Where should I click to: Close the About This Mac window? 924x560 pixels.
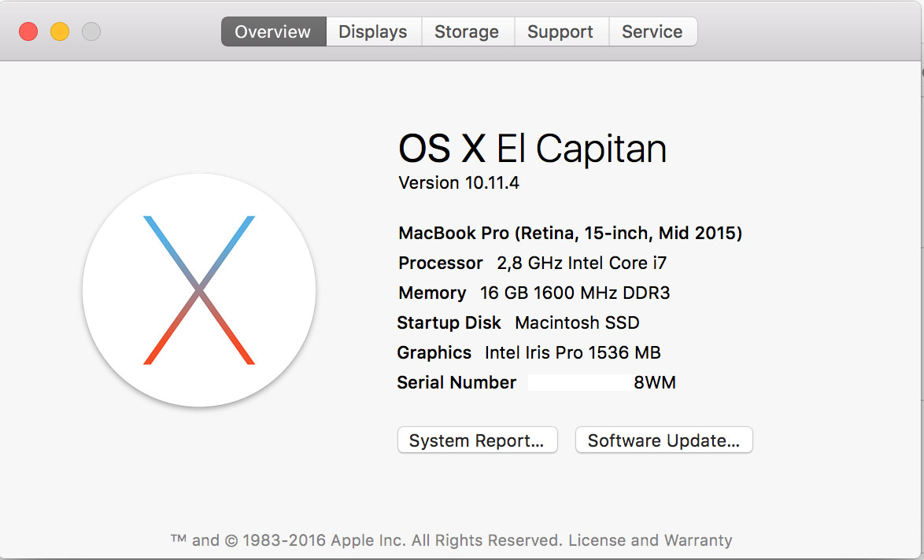(28, 31)
